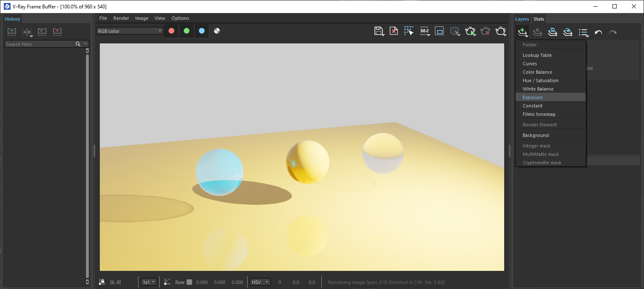Toggle the red channel button
This screenshot has height=289, width=644.
click(x=171, y=31)
